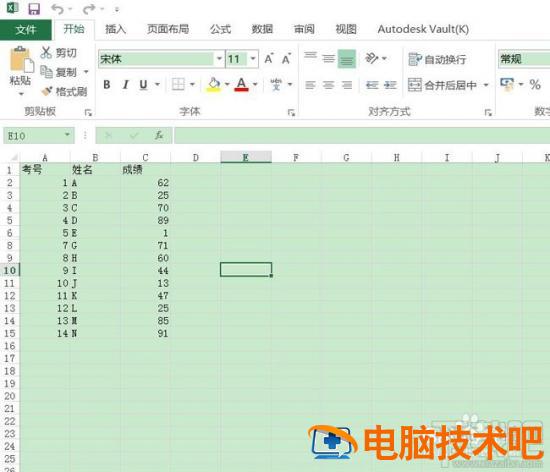Toggle wrap text 自动换行
Screen dimensions: 550x472
(x=437, y=59)
